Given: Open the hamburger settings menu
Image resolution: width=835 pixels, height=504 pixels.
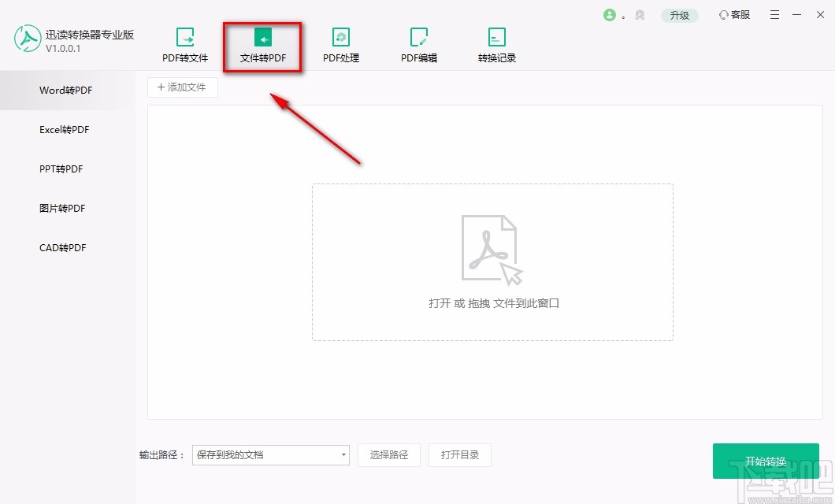Looking at the screenshot, I should [774, 14].
